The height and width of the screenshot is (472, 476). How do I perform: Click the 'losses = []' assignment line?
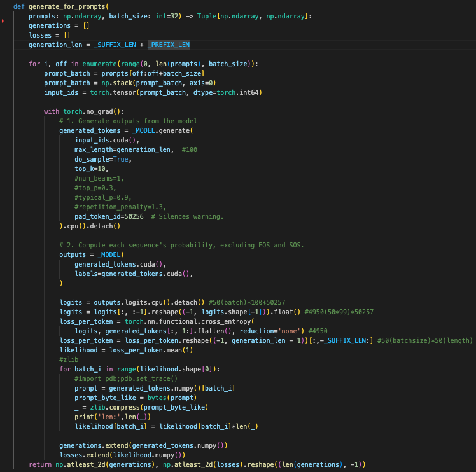(50, 35)
